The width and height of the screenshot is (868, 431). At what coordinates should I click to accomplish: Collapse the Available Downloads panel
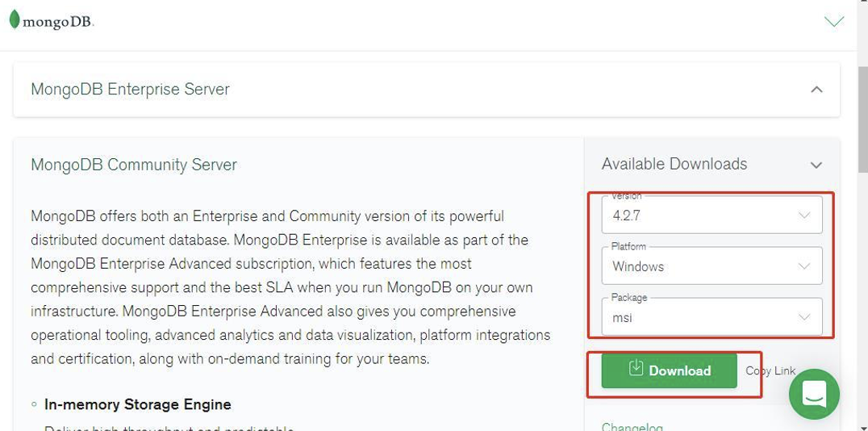[816, 165]
